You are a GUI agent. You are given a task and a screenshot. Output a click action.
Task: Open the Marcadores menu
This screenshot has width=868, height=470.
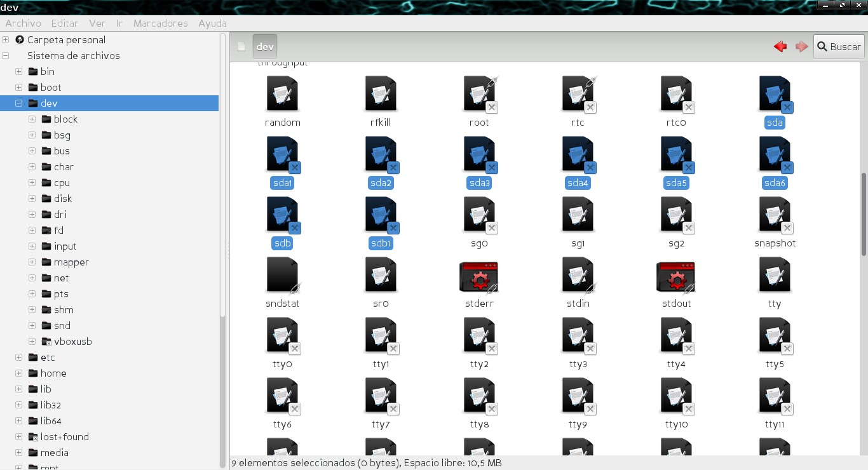[160, 23]
